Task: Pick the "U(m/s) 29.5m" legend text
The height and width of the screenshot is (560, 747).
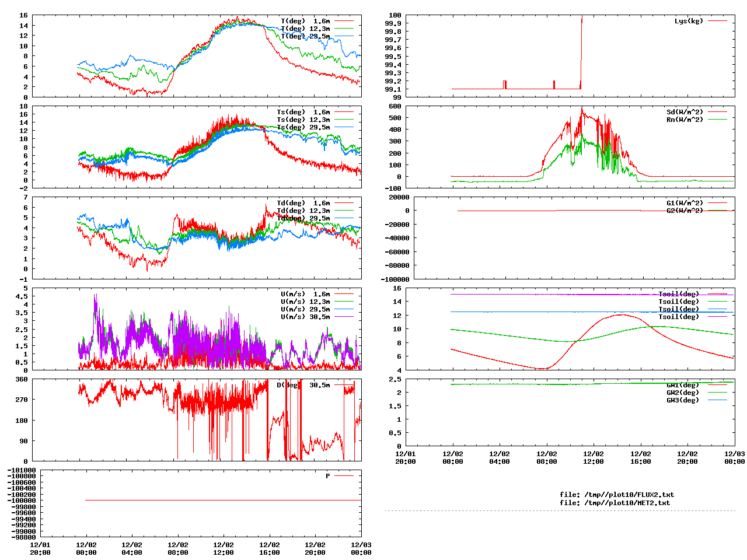Action: tap(305, 309)
